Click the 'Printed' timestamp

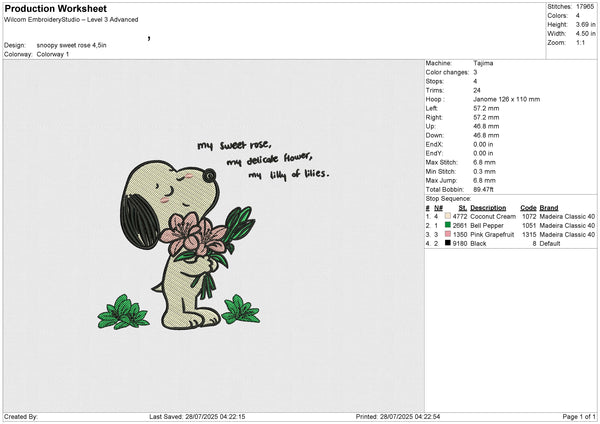click(x=398, y=416)
